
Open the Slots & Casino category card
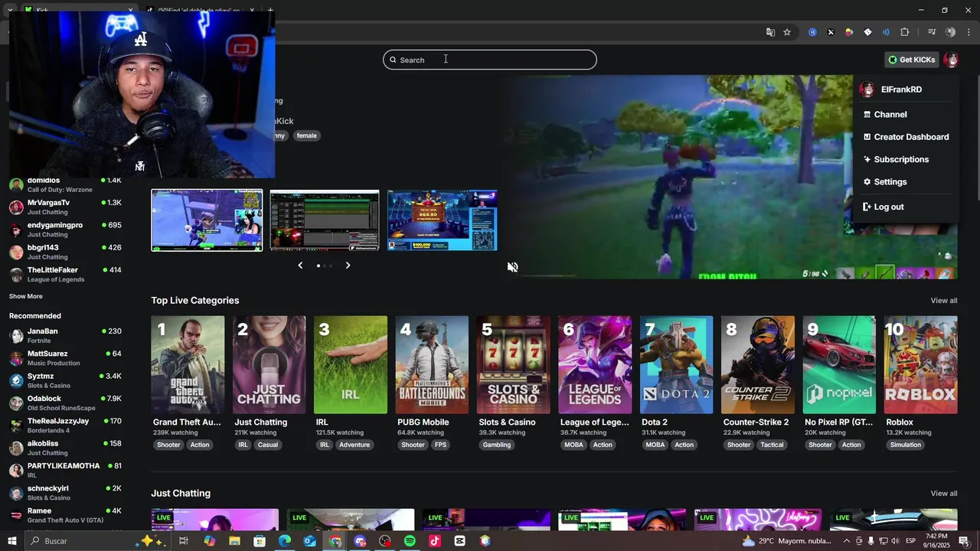(513, 365)
